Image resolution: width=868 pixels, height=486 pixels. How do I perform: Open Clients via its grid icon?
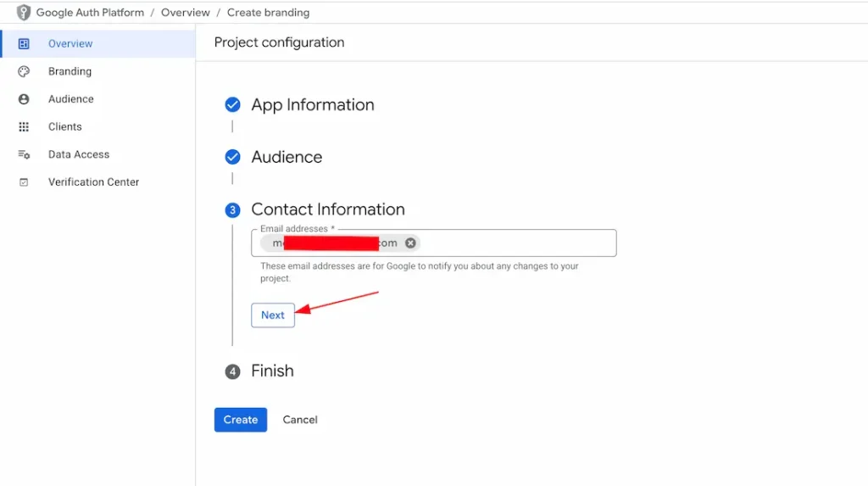coord(24,127)
